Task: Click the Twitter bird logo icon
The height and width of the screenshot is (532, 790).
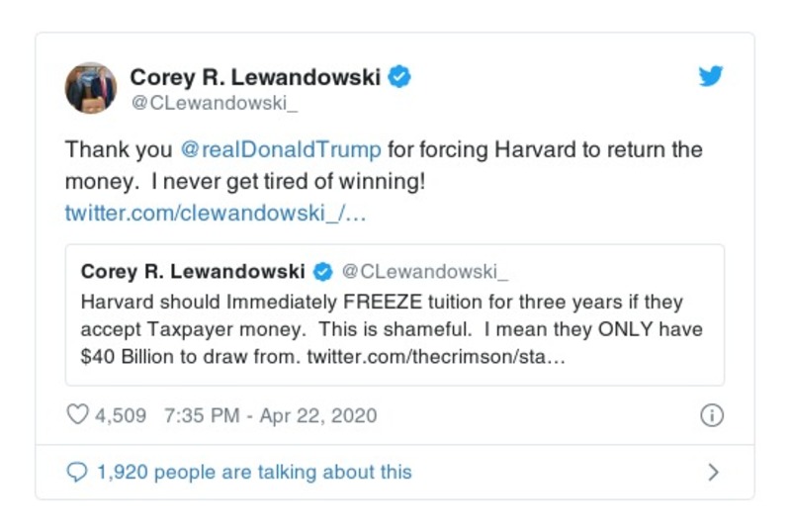Action: coord(711,77)
